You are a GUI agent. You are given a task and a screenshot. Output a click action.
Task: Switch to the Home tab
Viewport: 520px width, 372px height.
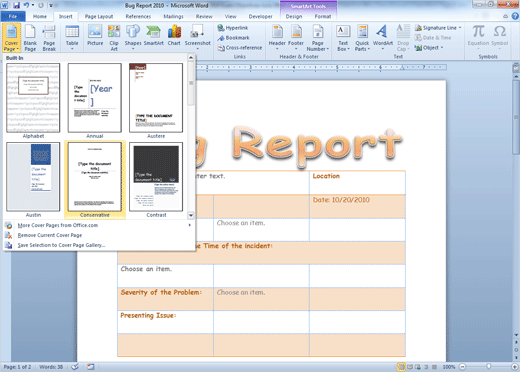tap(40, 16)
